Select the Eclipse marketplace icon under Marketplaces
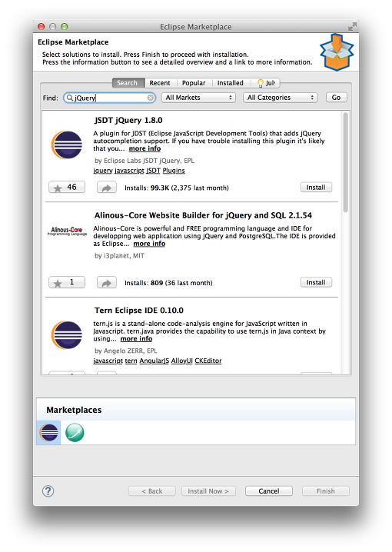 pyautogui.click(x=49, y=433)
